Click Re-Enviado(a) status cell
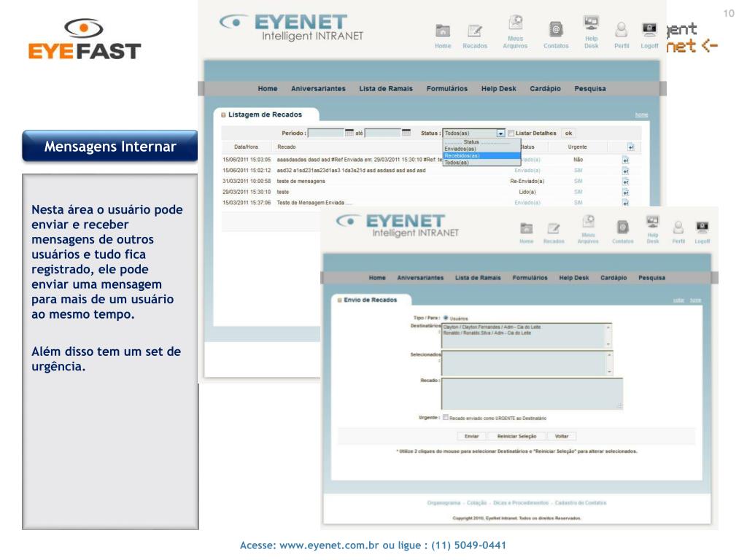This screenshot has height=560, width=747. point(527,182)
